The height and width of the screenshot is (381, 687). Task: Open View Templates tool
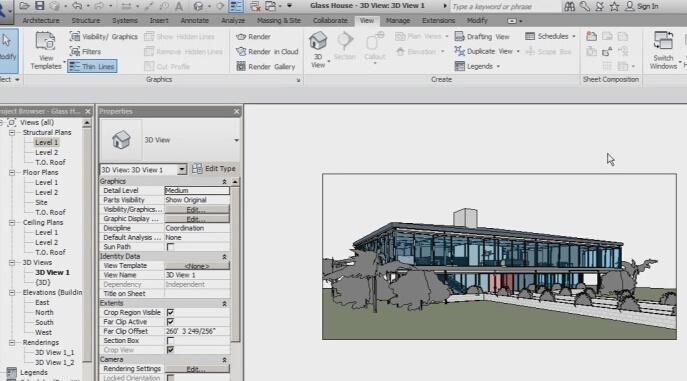[x=46, y=51]
